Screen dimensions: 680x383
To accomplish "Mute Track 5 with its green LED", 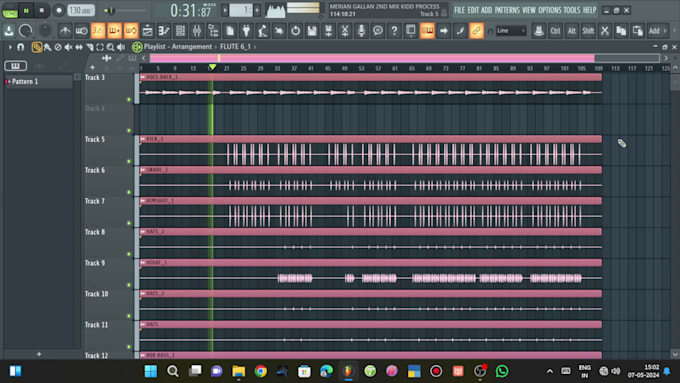I will coord(129,161).
